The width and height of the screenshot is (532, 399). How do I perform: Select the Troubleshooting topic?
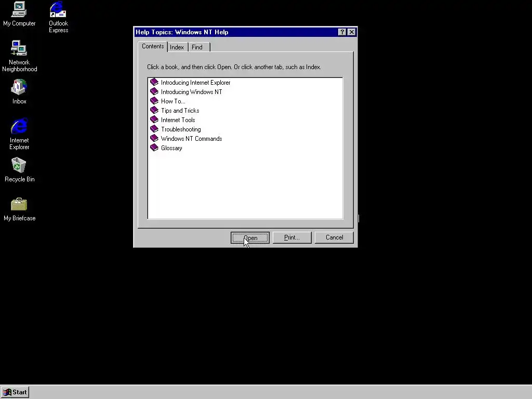(x=181, y=129)
